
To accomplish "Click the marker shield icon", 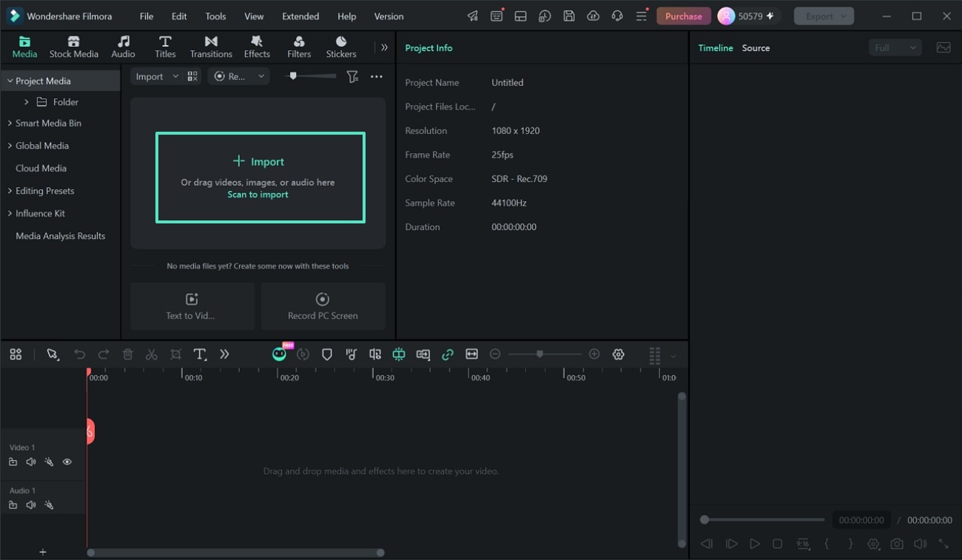I will pos(326,354).
